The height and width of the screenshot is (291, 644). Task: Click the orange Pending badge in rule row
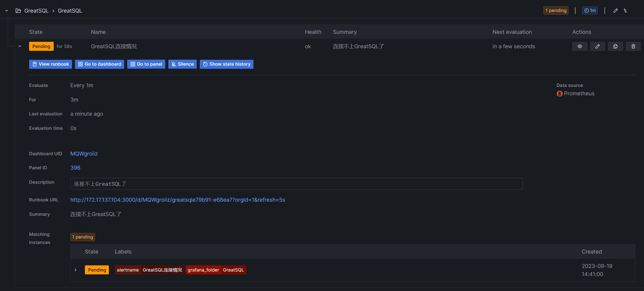pyautogui.click(x=41, y=46)
